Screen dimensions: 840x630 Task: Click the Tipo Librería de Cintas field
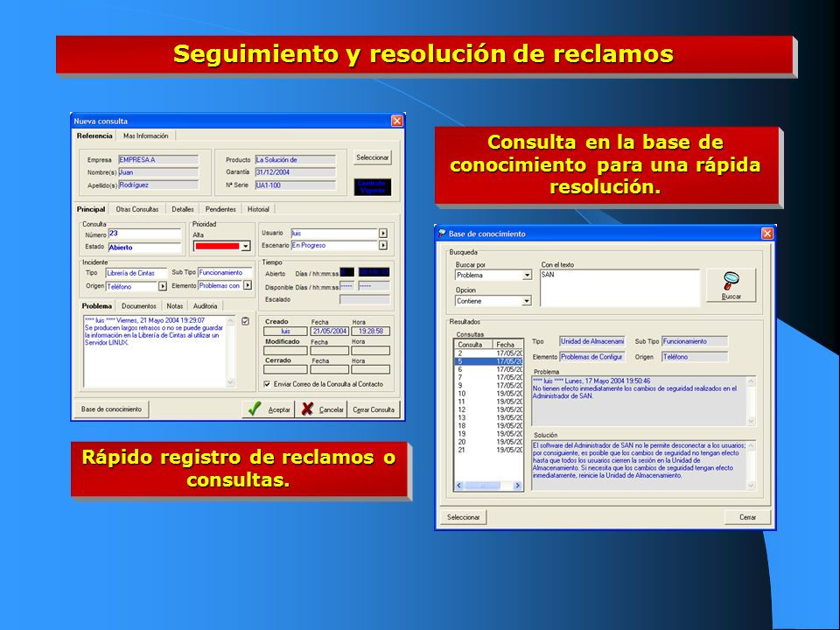pos(136,273)
